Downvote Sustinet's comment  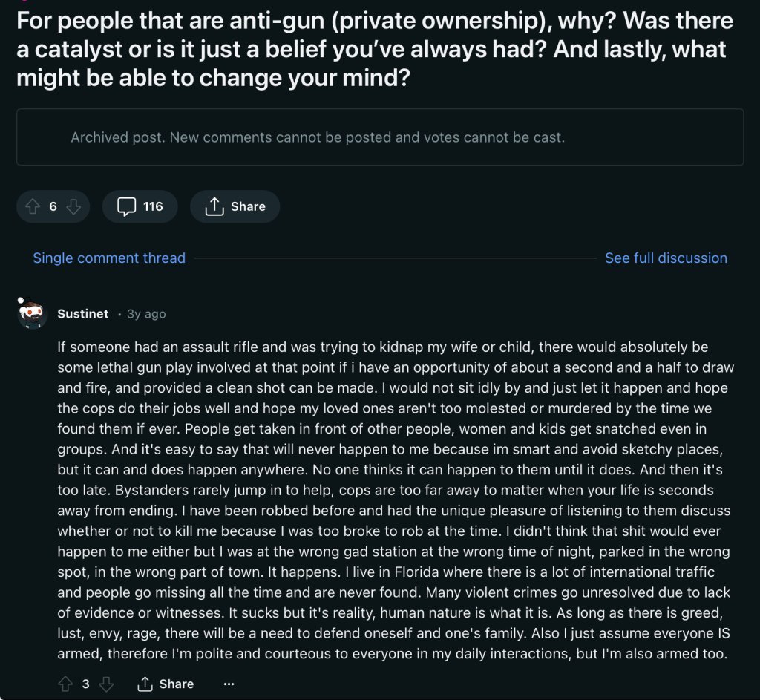tap(105, 684)
